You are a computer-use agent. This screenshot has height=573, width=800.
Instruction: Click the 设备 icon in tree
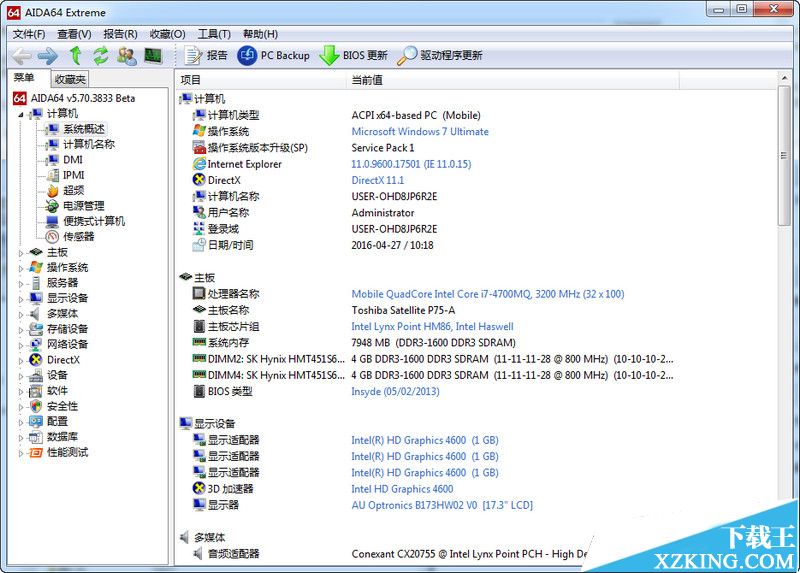(36, 376)
